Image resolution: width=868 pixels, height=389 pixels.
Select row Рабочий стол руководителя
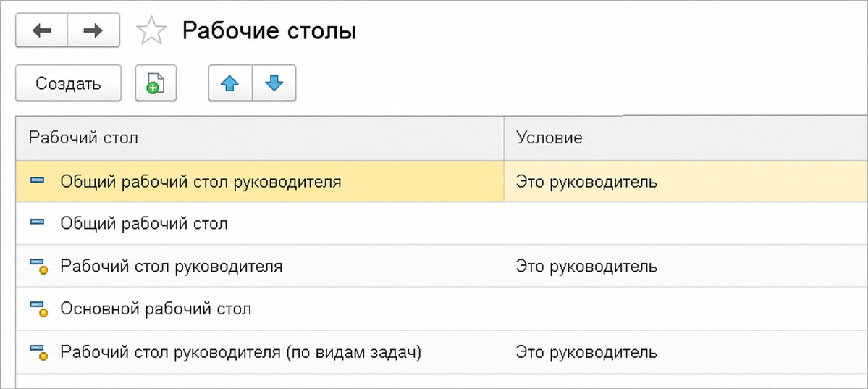[x=442, y=267]
